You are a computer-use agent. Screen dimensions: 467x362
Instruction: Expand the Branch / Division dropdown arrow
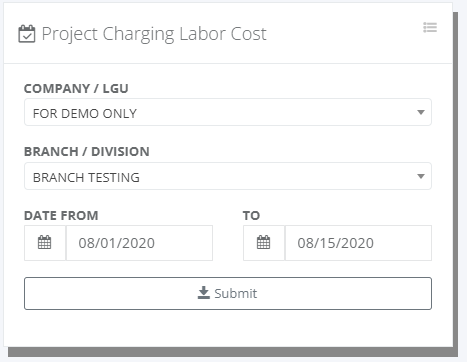point(421,176)
